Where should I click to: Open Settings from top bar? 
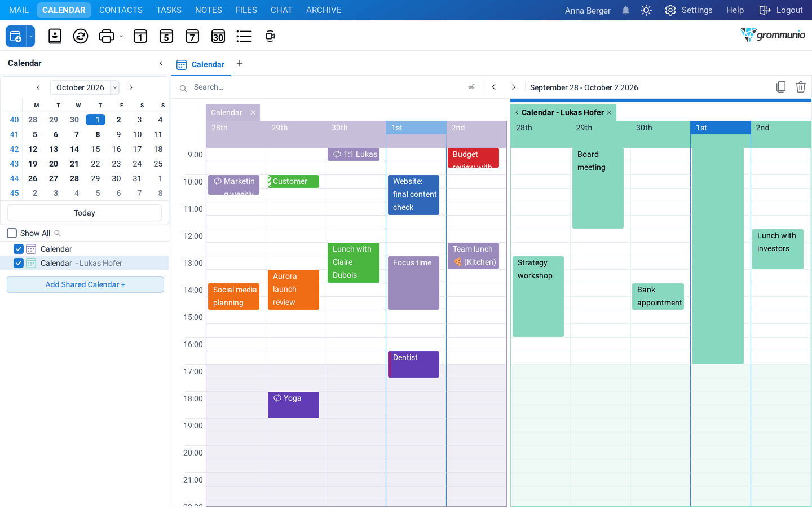pyautogui.click(x=689, y=10)
